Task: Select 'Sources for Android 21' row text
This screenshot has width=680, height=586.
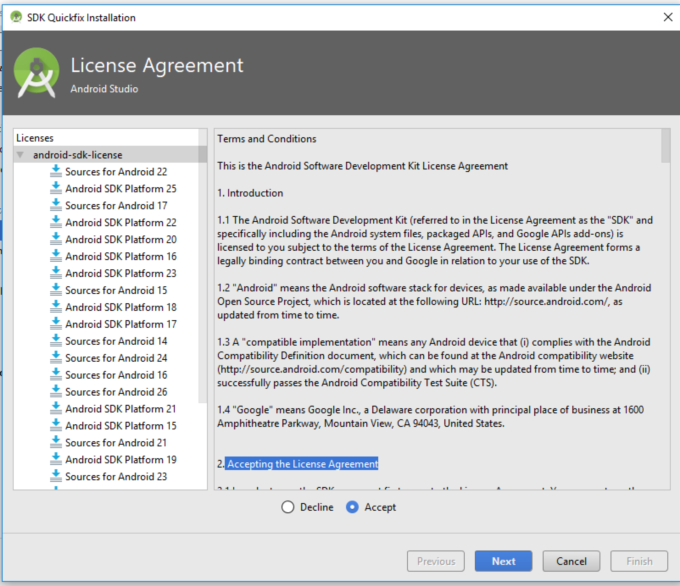Action: (116, 442)
